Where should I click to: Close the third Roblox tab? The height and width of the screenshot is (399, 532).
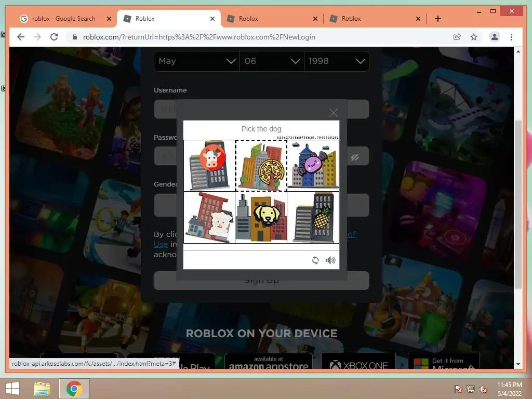418,19
